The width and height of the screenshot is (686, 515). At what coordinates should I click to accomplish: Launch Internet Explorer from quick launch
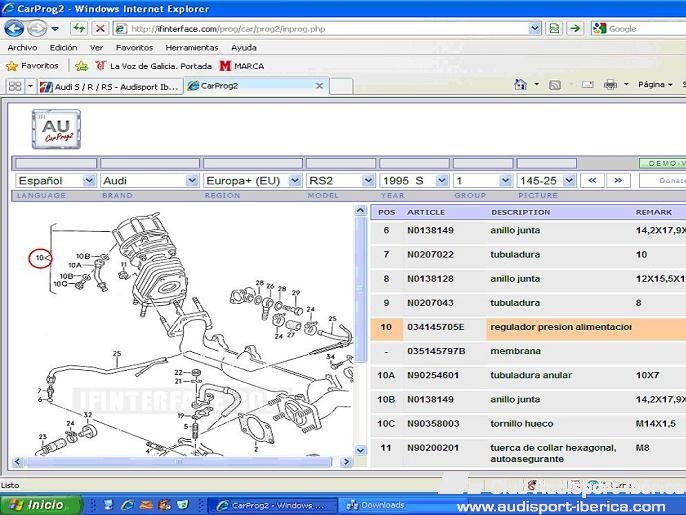point(127,505)
